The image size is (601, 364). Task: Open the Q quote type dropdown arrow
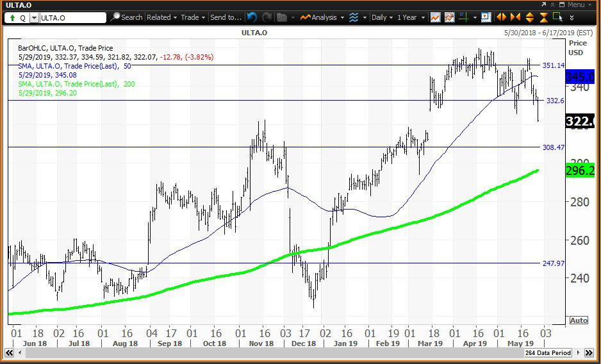34,18
